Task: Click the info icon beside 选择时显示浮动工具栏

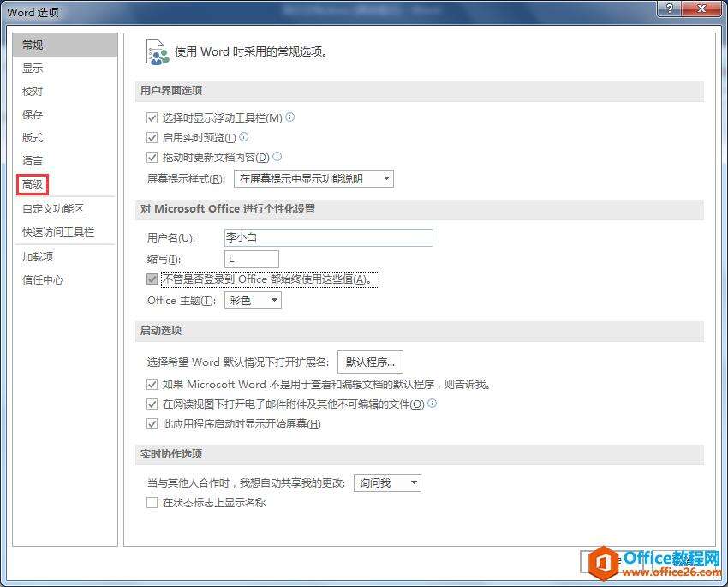Action: tap(290, 117)
